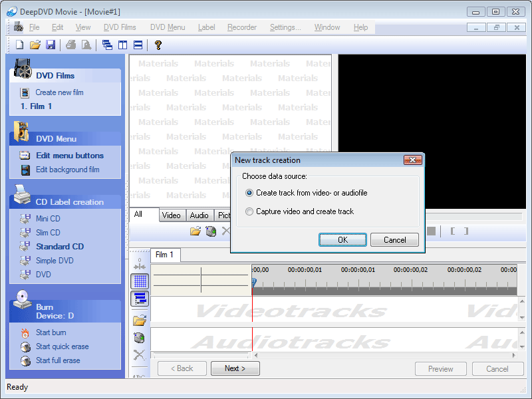Switch to the Audio materials tab
The width and height of the screenshot is (532, 399).
pyautogui.click(x=200, y=215)
